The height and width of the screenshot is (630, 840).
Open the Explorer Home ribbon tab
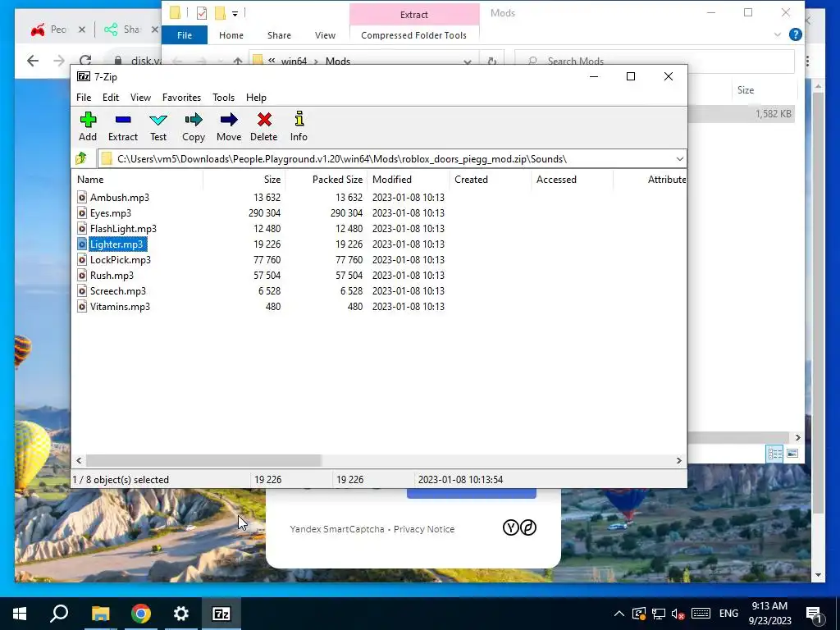(x=231, y=35)
